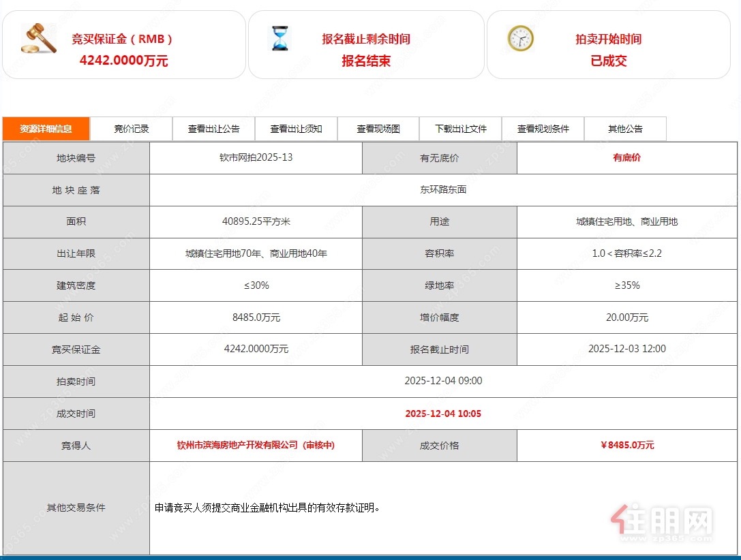741x560 pixels.
Task: Open the 查看出让须知 tab
Action: coord(296,129)
